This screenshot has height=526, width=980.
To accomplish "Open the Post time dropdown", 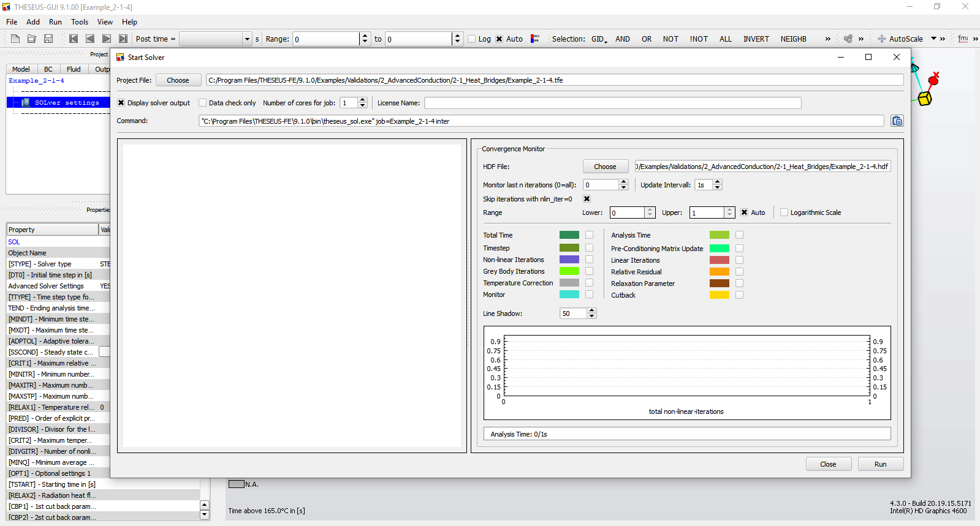I will tap(247, 39).
